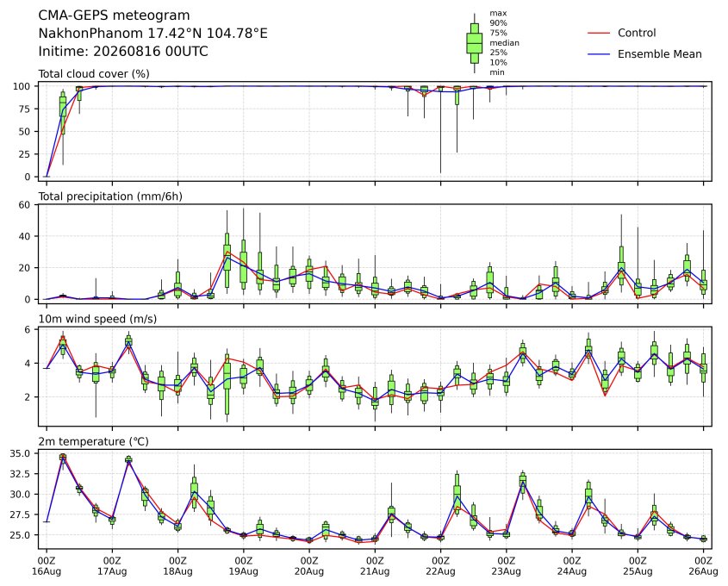Screen dimensions: 728x586
Task: Click the '00Z 22Aug' x-axis label
Action: (x=440, y=566)
